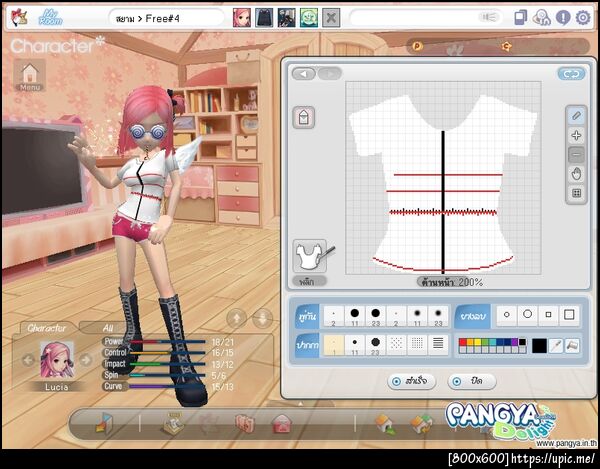Click the room box icon in bottom bar
The image size is (600, 469).
coord(104,423)
